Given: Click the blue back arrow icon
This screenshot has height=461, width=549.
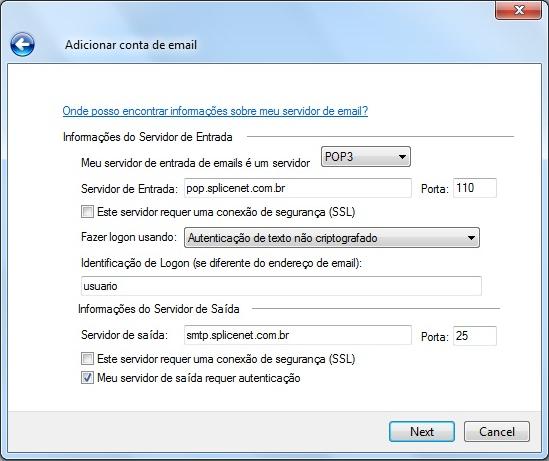Looking at the screenshot, I should click(x=22, y=44).
